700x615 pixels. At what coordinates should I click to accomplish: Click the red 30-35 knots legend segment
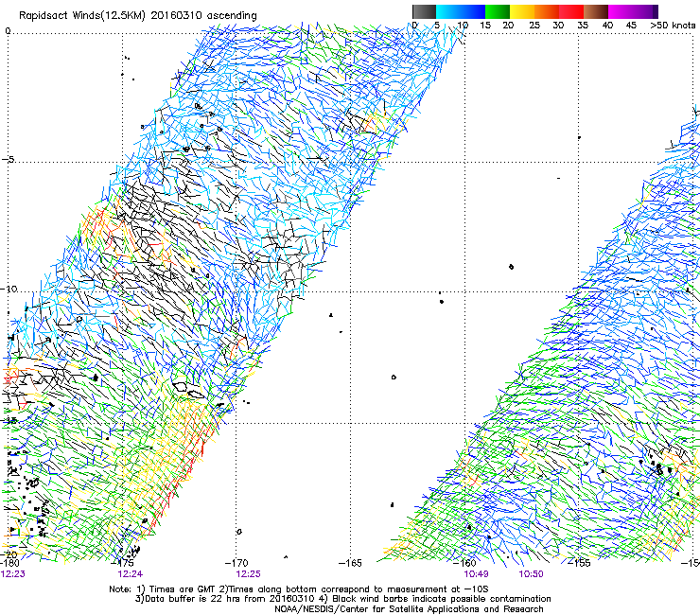pos(571,11)
